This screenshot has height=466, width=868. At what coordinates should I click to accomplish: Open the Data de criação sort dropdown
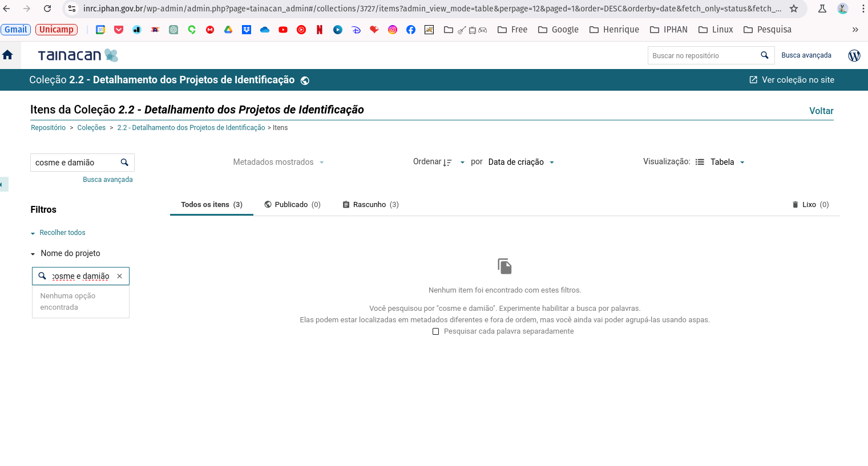[521, 162]
